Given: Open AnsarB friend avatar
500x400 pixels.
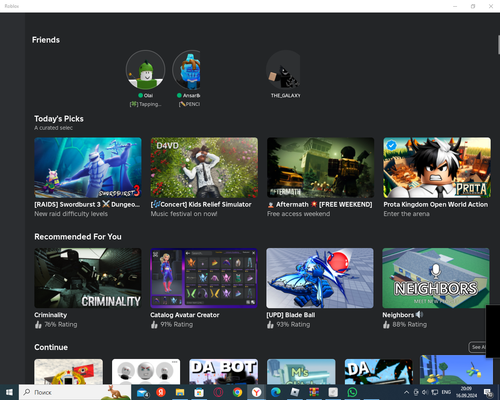Looking at the screenshot, I should tap(186, 70).
